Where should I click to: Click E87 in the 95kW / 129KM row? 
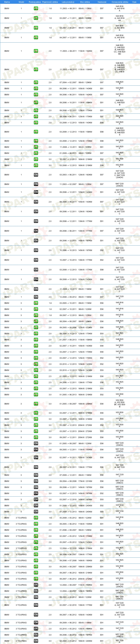click(102, 83)
